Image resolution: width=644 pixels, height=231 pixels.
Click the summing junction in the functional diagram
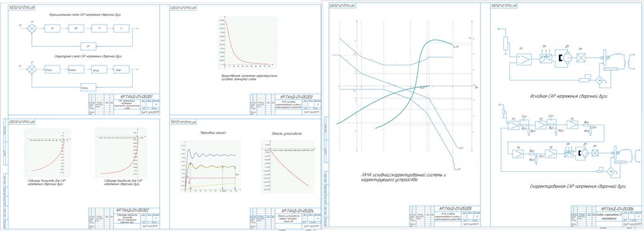[31, 28]
